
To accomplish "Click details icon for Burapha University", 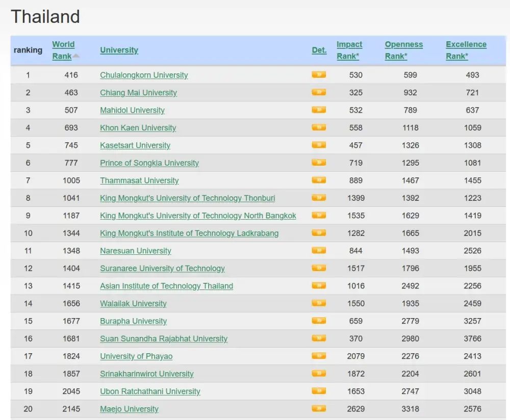I will click(x=319, y=321).
